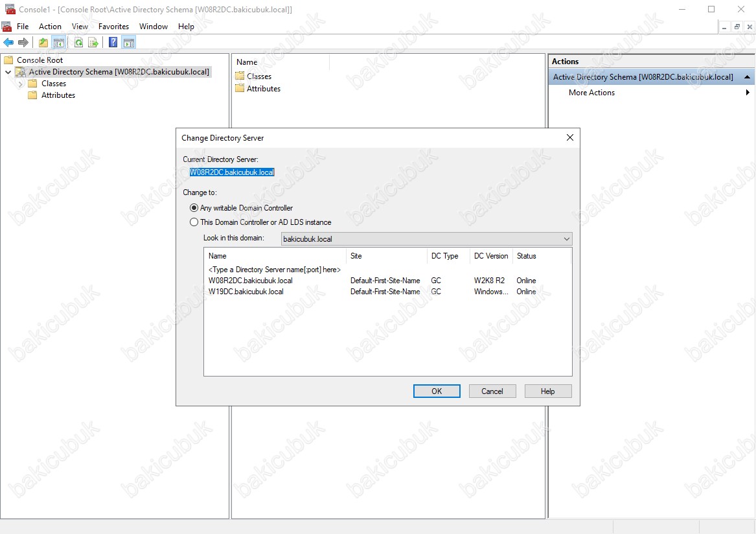The width and height of the screenshot is (756, 534).
Task: Collapse the Active Directory Schema tree node
Action: point(8,72)
